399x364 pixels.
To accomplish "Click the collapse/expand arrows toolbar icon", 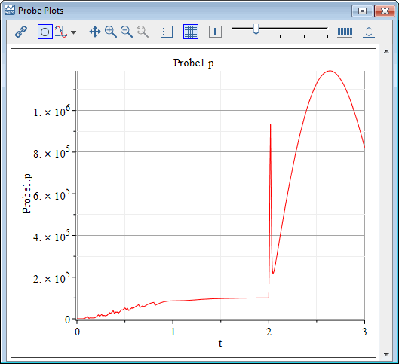I will 369,32.
